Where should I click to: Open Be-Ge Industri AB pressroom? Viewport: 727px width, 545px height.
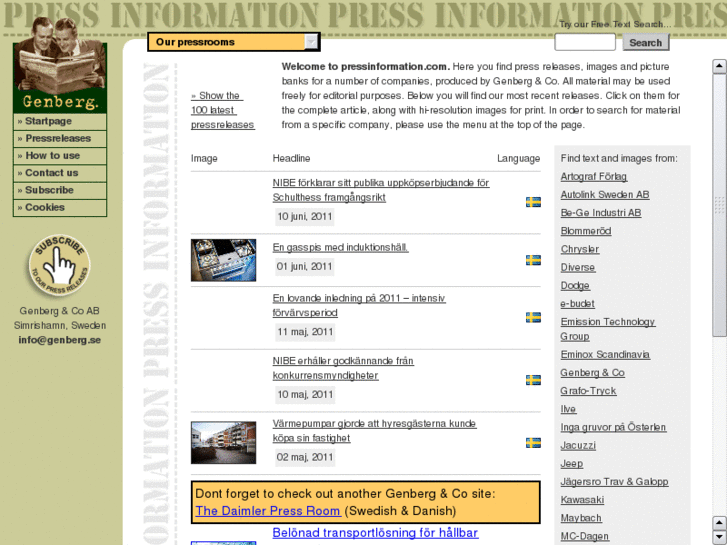pyautogui.click(x=601, y=213)
